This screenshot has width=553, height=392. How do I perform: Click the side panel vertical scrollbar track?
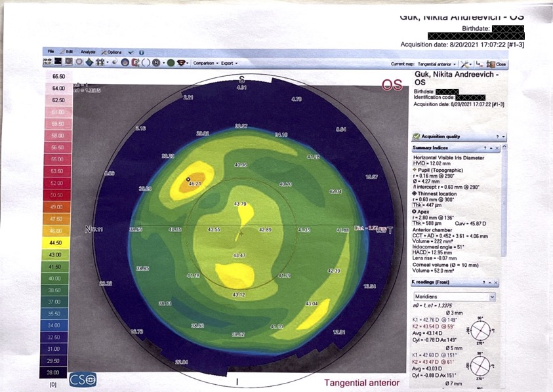point(504,203)
